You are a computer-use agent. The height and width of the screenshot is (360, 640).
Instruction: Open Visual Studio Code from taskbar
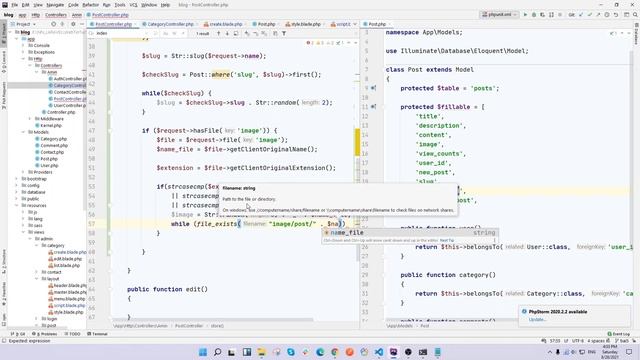pyautogui.click(x=379, y=352)
